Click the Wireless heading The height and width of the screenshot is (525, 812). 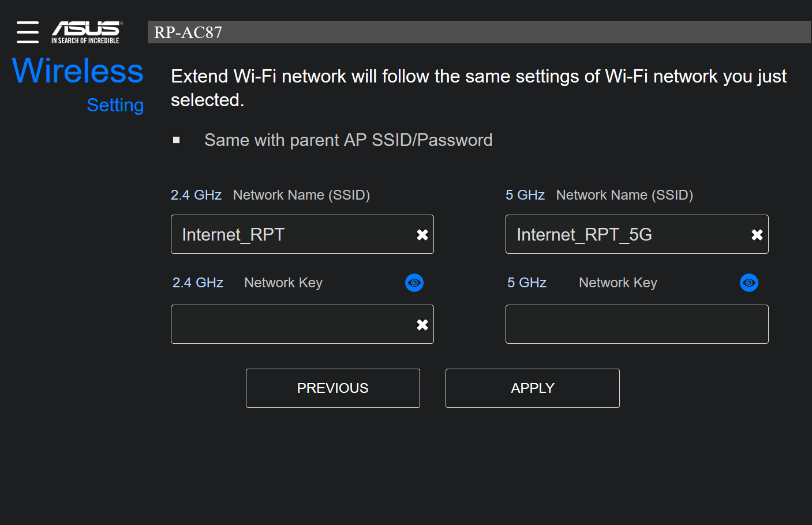[77, 71]
